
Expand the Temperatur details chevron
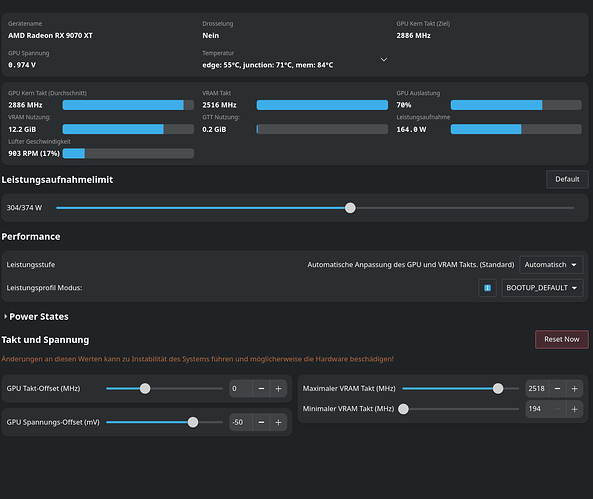click(383, 60)
